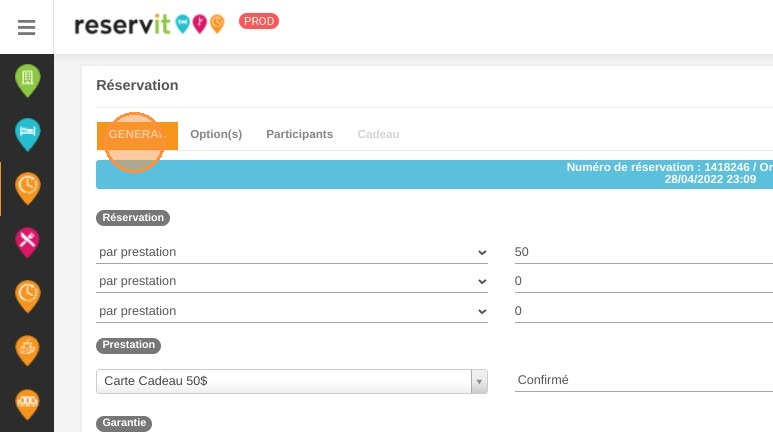This screenshot has width=773, height=432.
Task: Open the second orange clock pin icon
Action: coord(28,296)
